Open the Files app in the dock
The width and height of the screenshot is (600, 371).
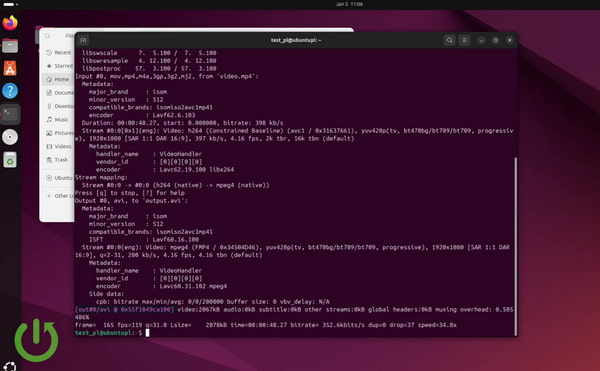pos(10,46)
